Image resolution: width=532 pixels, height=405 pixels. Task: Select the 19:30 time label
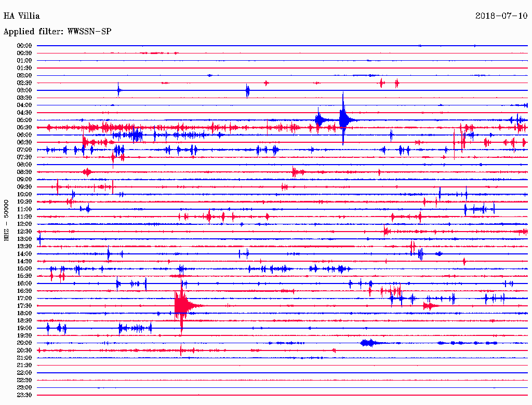coord(24,335)
